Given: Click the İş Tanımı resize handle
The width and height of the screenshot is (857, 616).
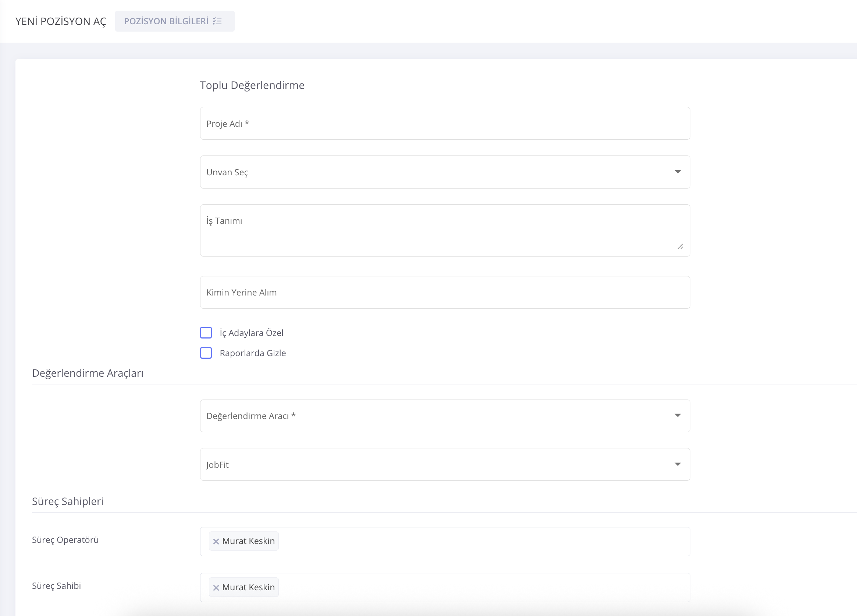Looking at the screenshot, I should (x=680, y=246).
